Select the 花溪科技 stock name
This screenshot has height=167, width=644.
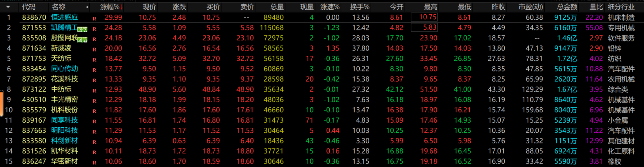click(x=64, y=79)
